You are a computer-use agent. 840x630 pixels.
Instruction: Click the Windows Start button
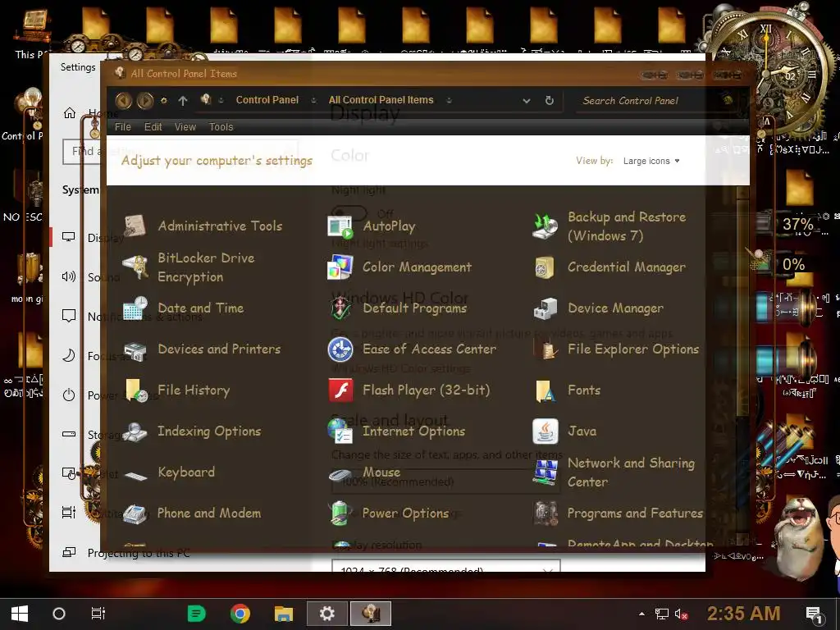pyautogui.click(x=20, y=614)
